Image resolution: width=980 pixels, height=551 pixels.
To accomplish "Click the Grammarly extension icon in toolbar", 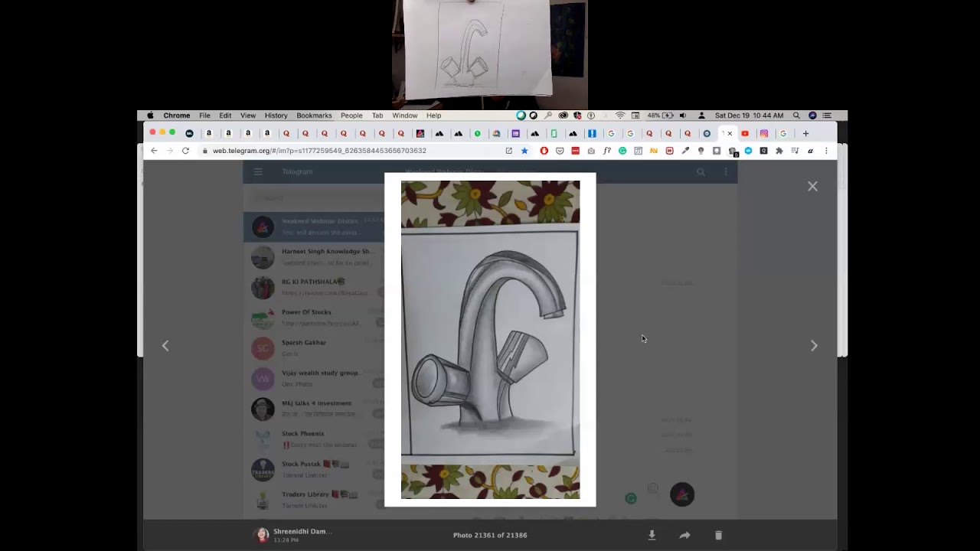I will [x=622, y=151].
